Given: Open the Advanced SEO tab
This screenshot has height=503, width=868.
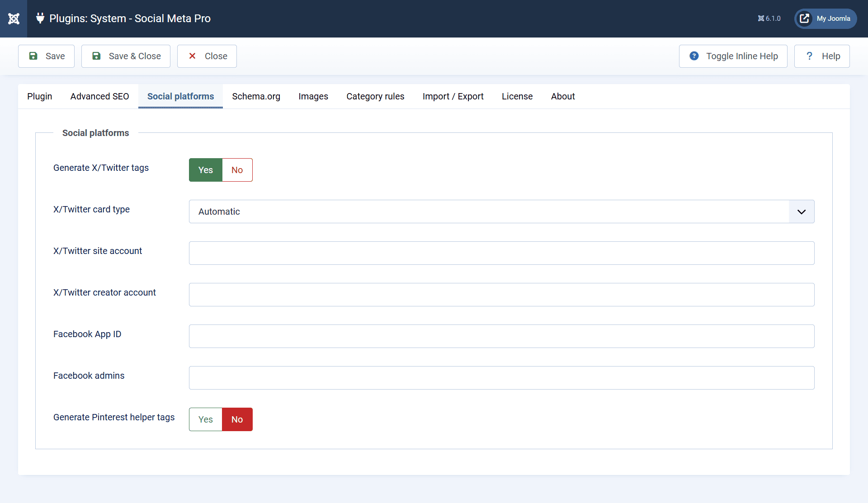Looking at the screenshot, I should (99, 96).
